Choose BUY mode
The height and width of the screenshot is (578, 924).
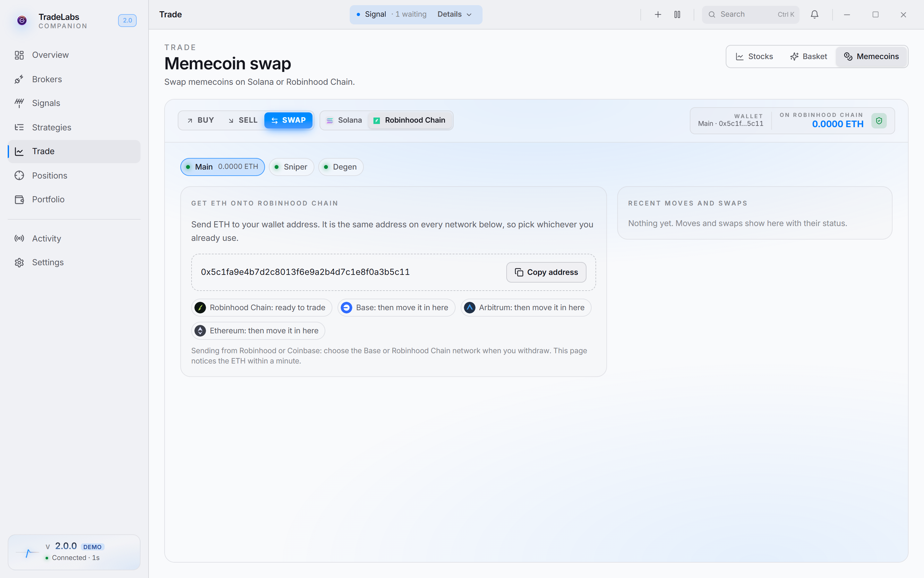pos(201,120)
